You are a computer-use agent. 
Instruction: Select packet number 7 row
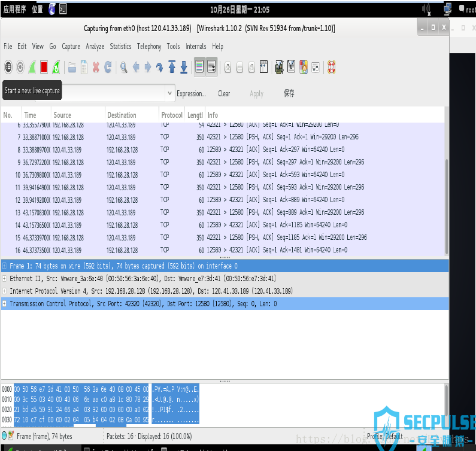223,137
